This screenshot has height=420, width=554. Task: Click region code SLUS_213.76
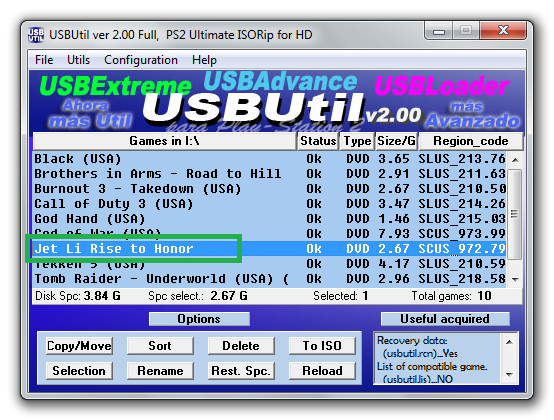(462, 159)
